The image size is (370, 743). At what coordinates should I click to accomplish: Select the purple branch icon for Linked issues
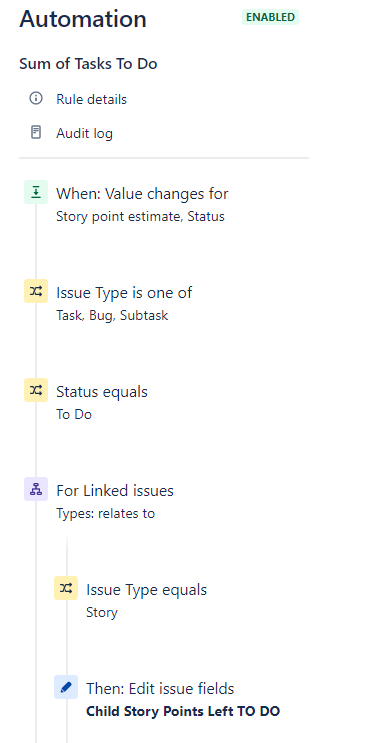tap(36, 489)
